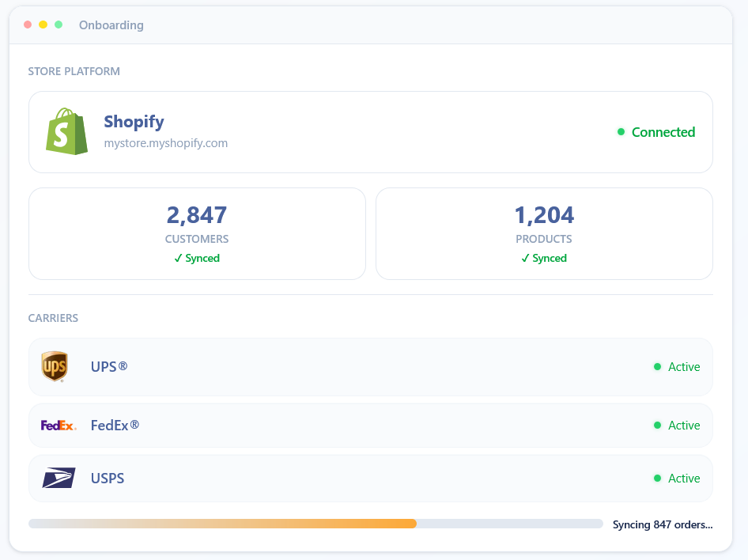This screenshot has width=748, height=560.
Task: Select the USPS carrier name
Action: coord(108,478)
